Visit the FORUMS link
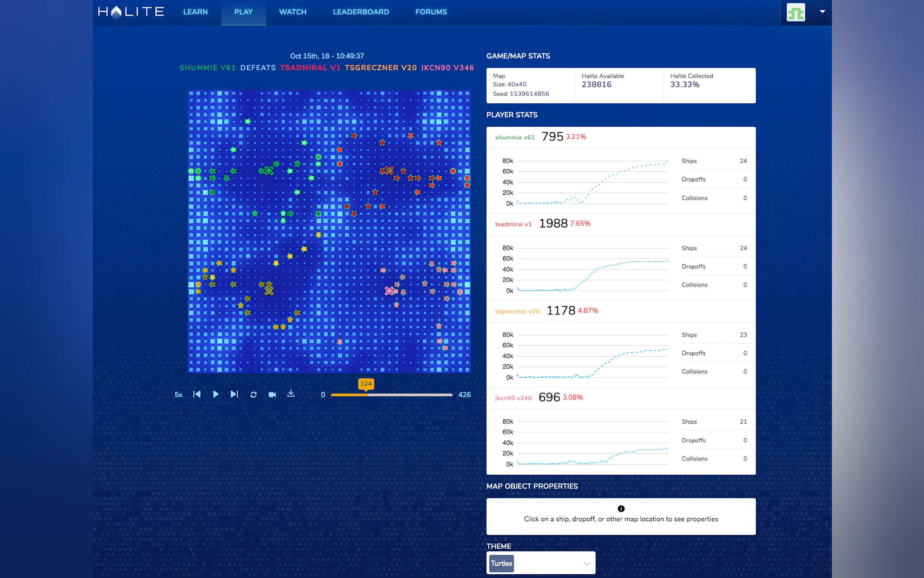Image resolution: width=924 pixels, height=578 pixels. (431, 12)
